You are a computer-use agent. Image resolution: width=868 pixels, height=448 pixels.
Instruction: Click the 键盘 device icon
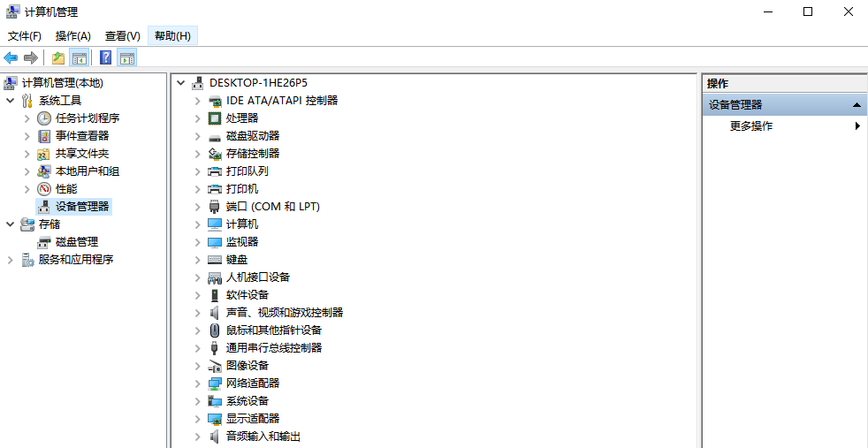(215, 260)
